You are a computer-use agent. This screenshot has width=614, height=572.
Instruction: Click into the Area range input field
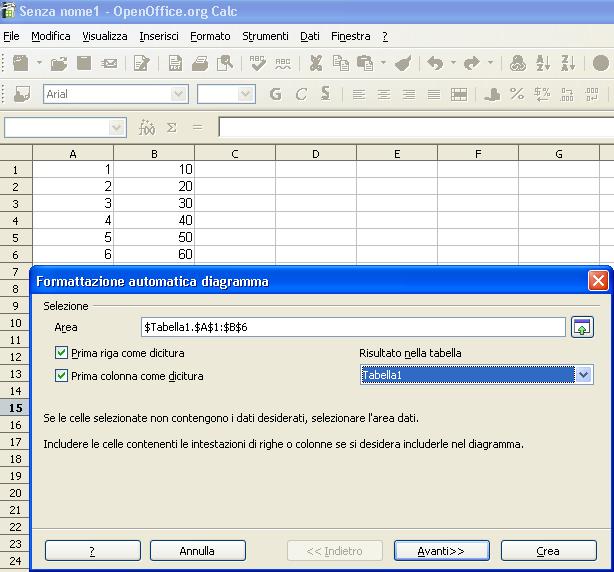(x=354, y=327)
